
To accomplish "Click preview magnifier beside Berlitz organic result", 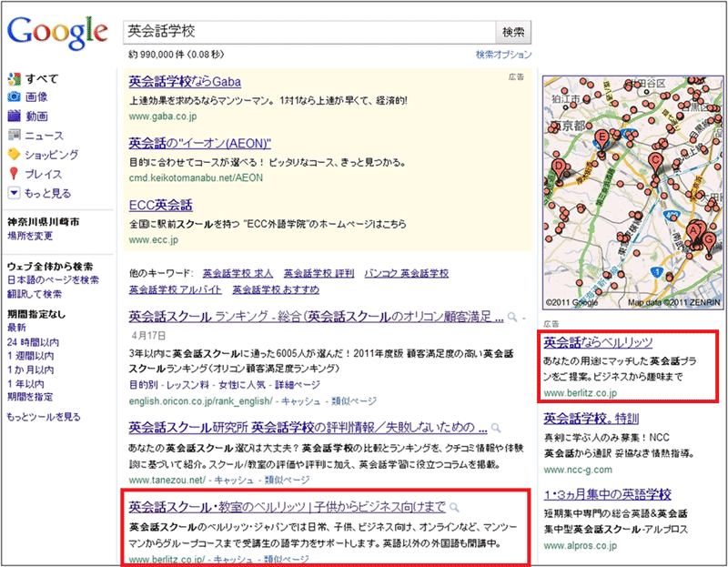I will [x=454, y=507].
